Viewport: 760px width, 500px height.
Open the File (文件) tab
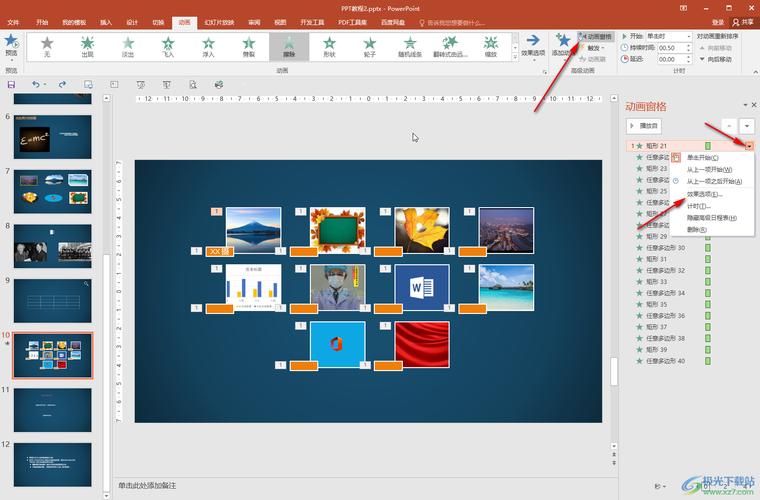pos(13,22)
